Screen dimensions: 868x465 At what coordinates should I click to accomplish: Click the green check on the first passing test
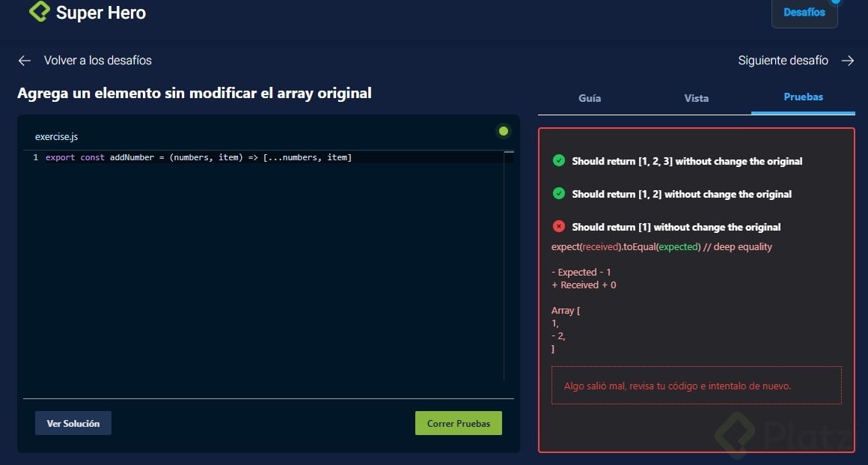click(x=558, y=160)
